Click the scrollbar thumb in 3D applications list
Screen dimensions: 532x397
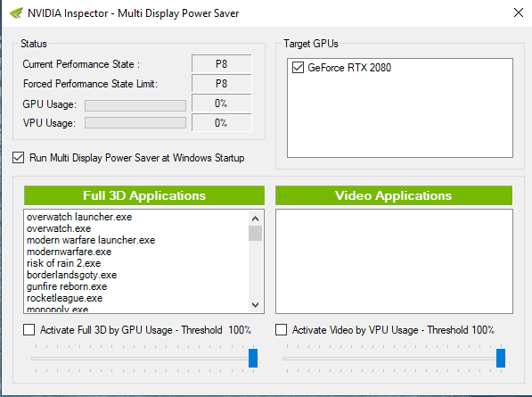coord(256,234)
